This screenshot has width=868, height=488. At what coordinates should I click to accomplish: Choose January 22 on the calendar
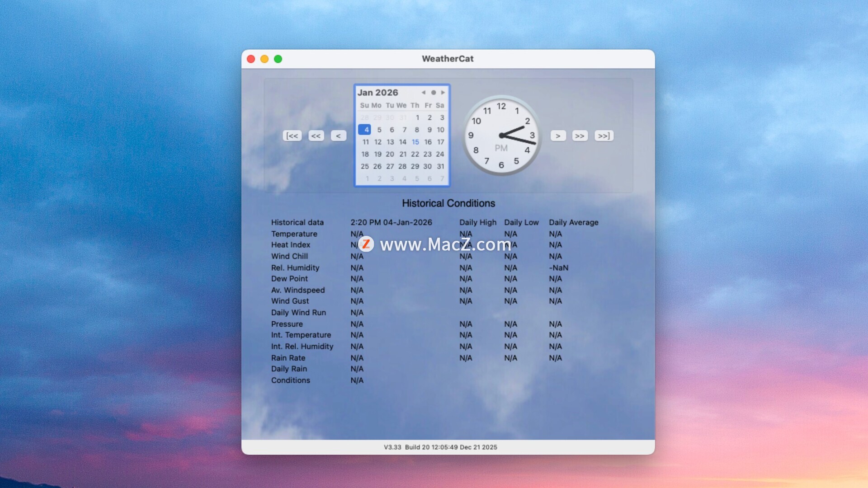pyautogui.click(x=415, y=154)
